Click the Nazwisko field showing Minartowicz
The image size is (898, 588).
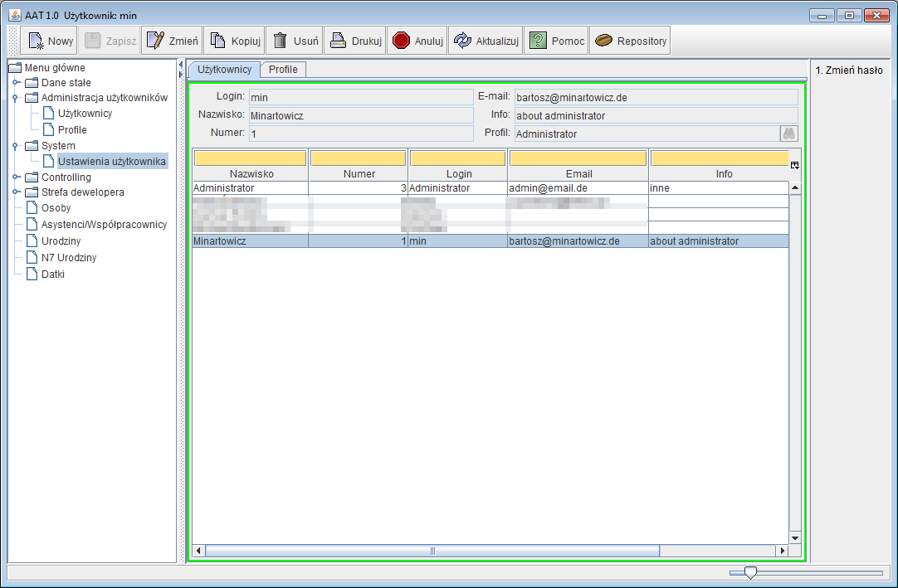(361, 115)
